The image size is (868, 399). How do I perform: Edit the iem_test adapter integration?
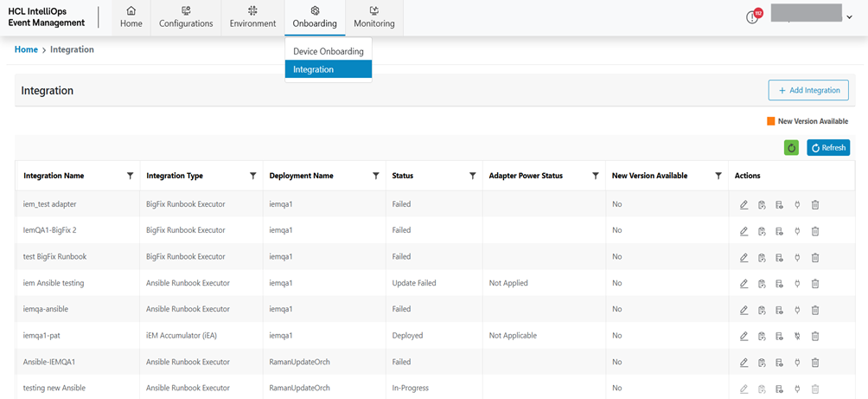[744, 205]
